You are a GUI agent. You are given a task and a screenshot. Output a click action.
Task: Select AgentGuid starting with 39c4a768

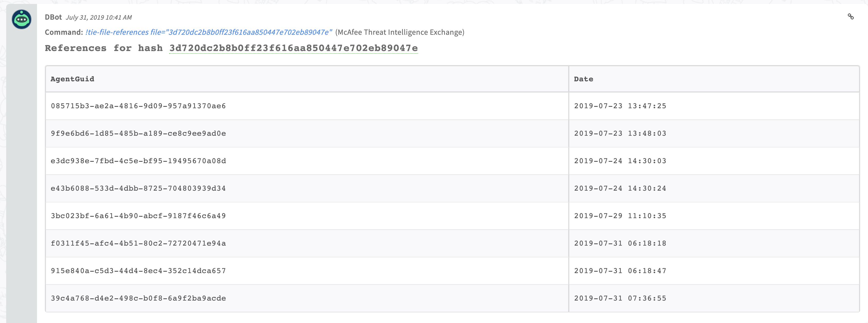138,298
